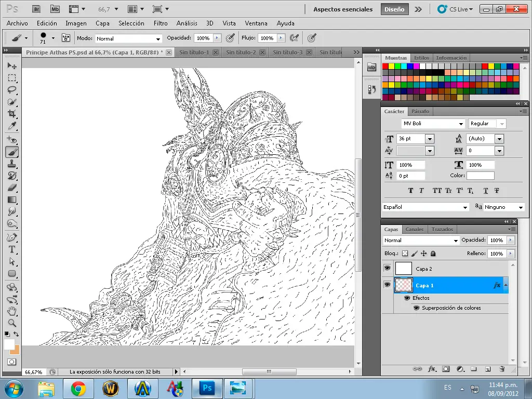Toggle lock transparent pixels in layers panel
This screenshot has height=399, width=532.
[405, 254]
